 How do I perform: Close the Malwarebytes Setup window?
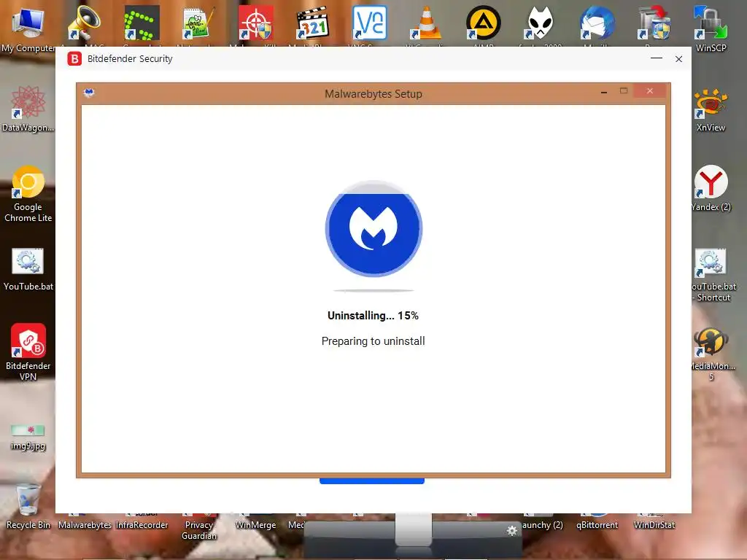click(x=650, y=91)
